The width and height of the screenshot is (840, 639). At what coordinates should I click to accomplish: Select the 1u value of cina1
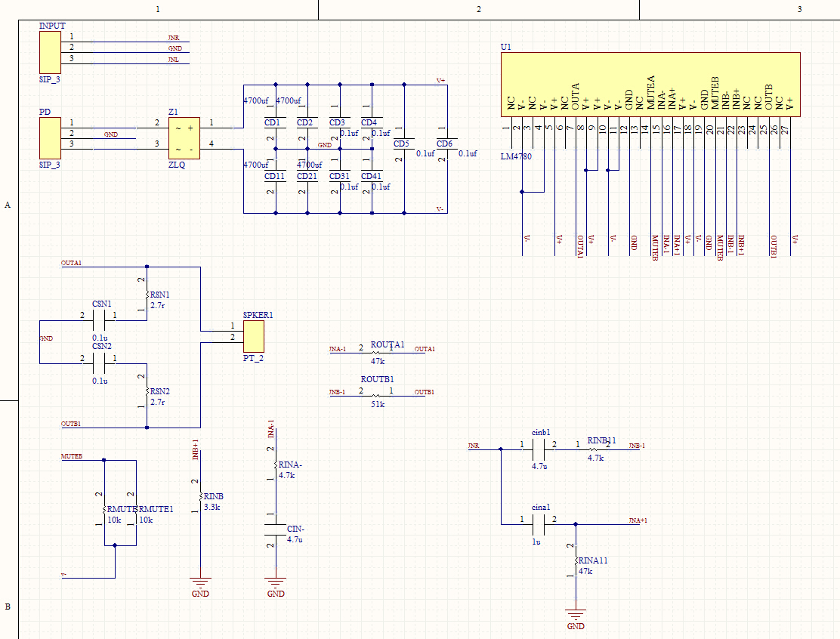tap(536, 542)
